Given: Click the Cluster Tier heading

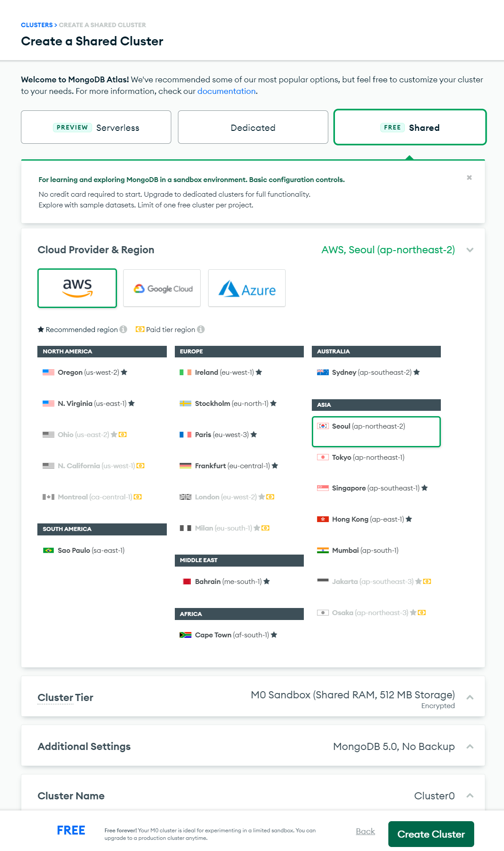Looking at the screenshot, I should click(x=65, y=697).
